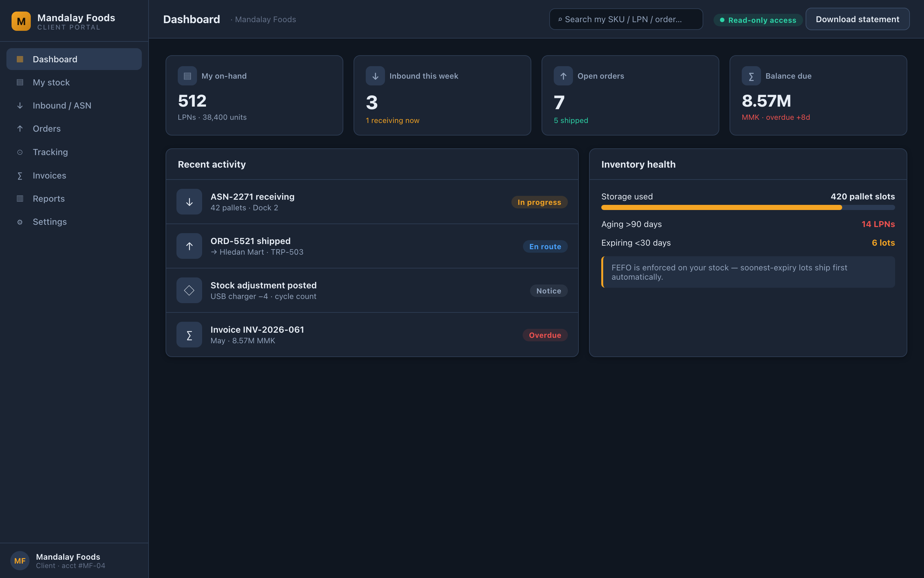Click the Download statement button
This screenshot has height=578, width=924.
pos(858,19)
